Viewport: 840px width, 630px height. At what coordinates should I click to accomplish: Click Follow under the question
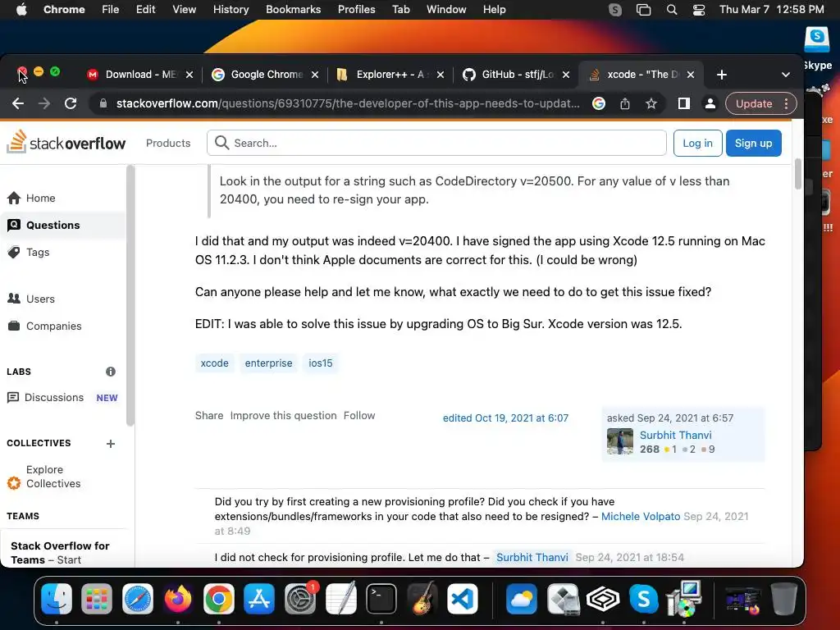coord(359,415)
